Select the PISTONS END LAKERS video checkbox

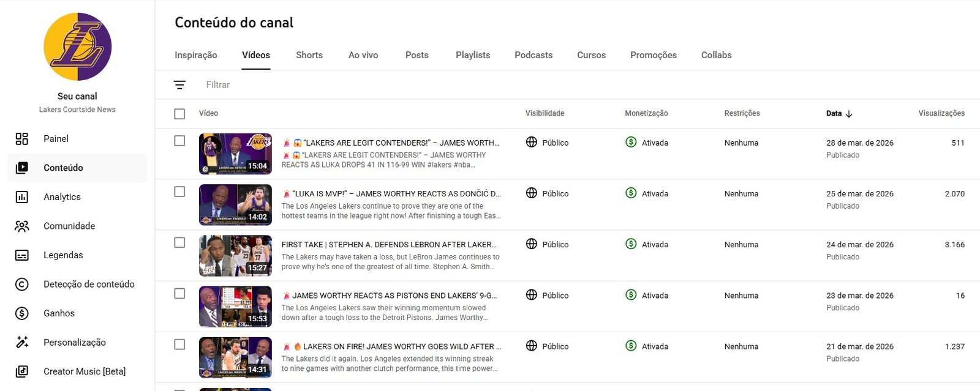[179, 294]
